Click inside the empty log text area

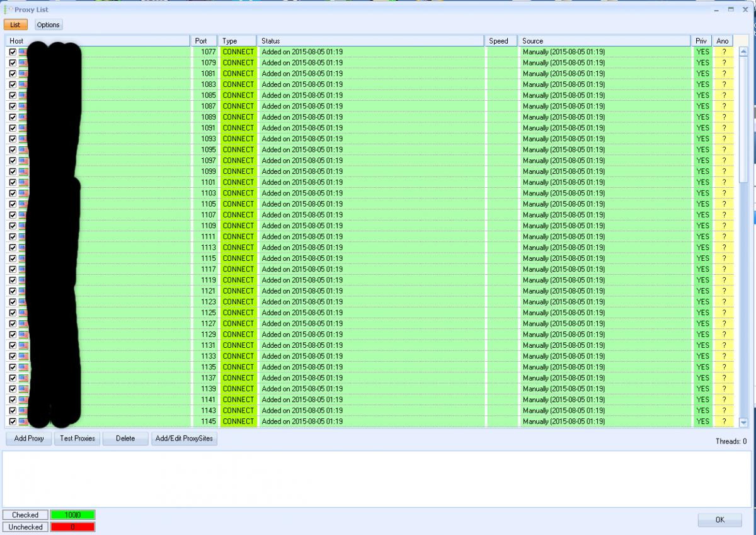377,478
